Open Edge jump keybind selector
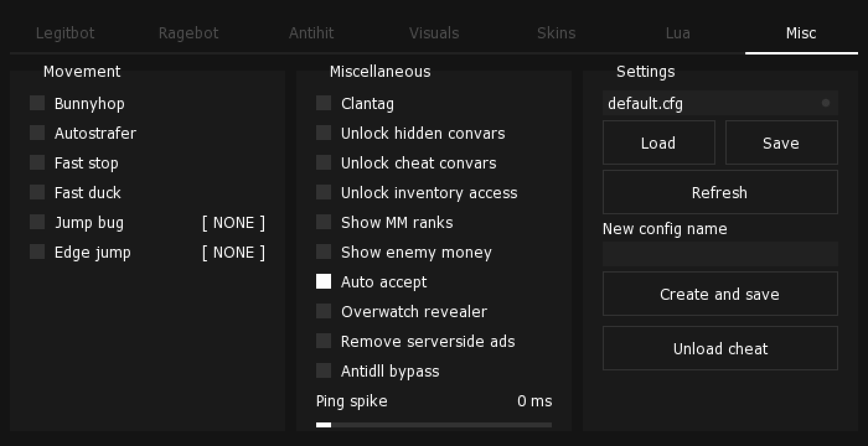Viewport: 868px width, 446px height. coord(234,252)
